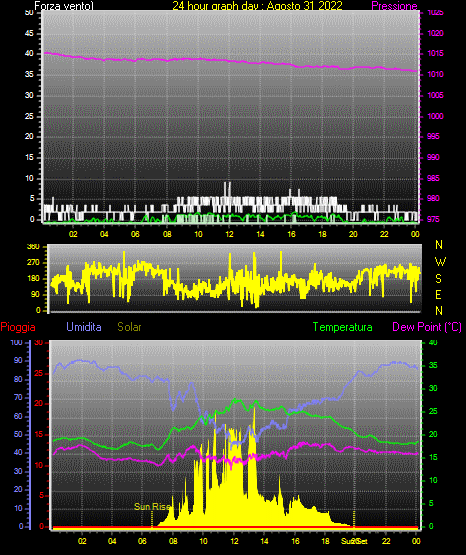Click the '06' hour label under the pressure graph
Viewport: 466px width, 555px height.
(136, 234)
